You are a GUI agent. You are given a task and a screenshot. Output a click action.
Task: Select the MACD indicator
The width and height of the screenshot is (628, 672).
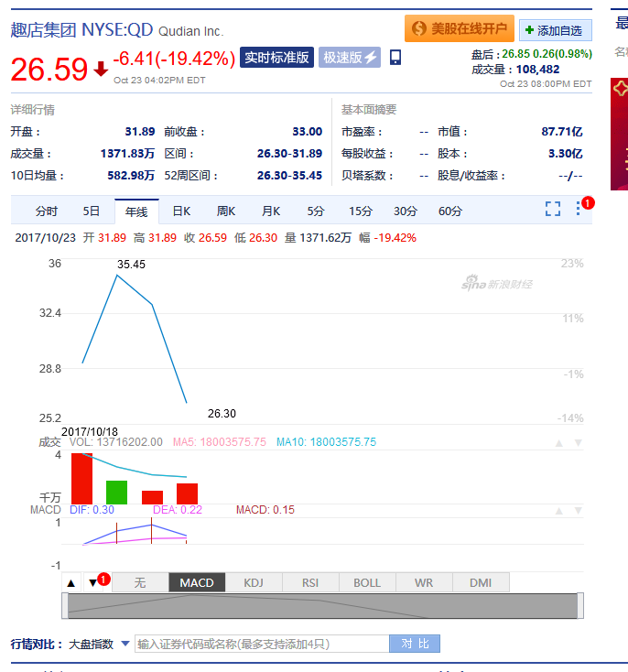click(197, 583)
